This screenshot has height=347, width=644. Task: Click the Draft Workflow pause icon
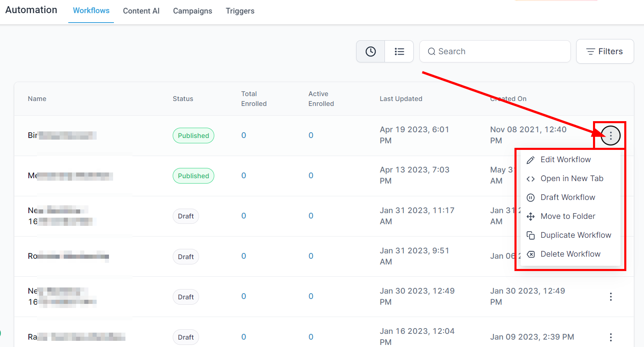(531, 198)
